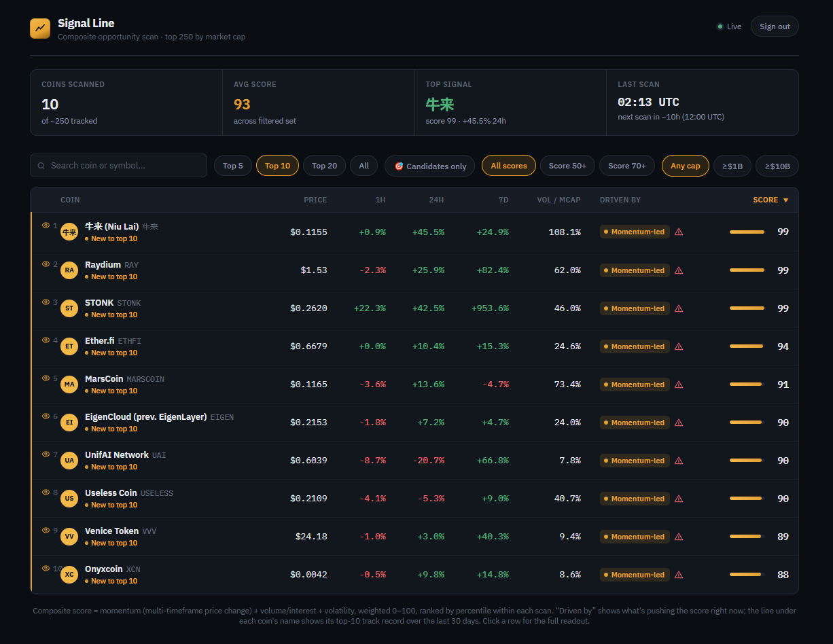Click the warning triangle in STONK row
This screenshot has width=833, height=644.
pyautogui.click(x=679, y=308)
